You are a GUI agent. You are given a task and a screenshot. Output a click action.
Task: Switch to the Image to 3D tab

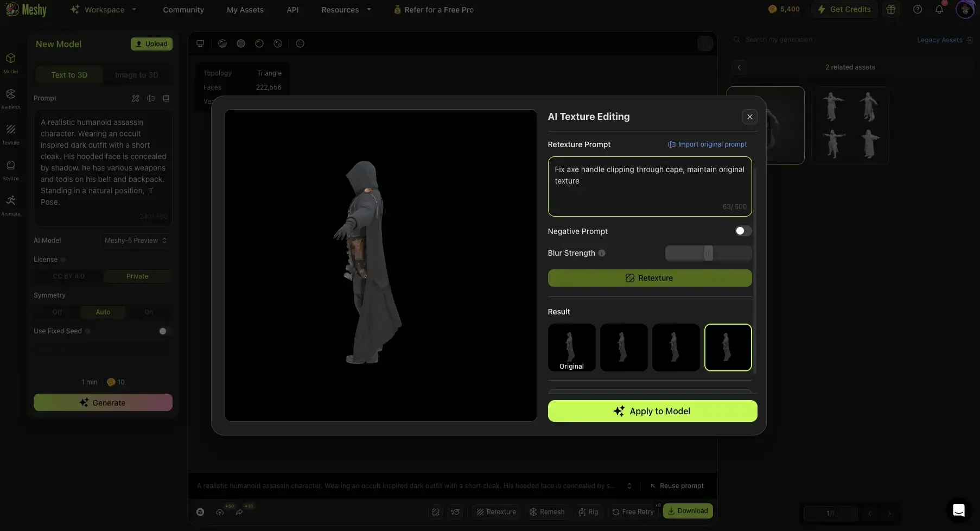pos(137,74)
